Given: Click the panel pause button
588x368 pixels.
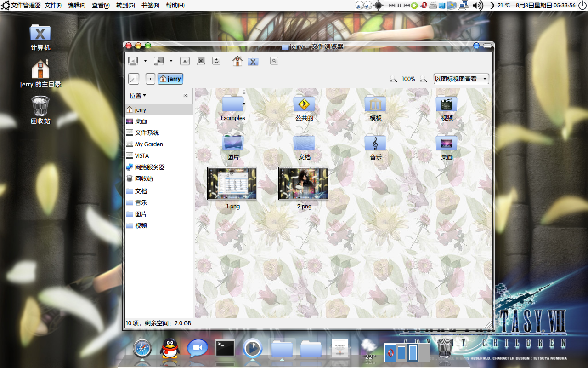Looking at the screenshot, I should 399,6.
